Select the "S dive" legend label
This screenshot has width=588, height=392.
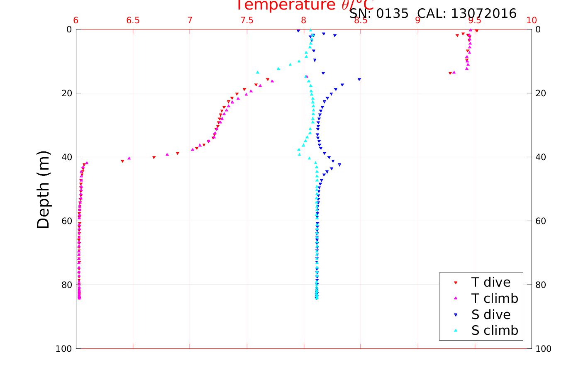[491, 314]
